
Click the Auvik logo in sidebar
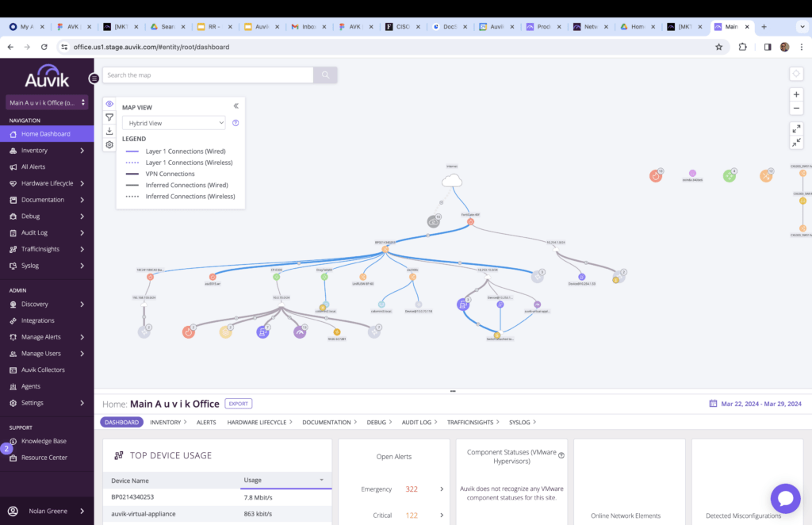point(47,76)
